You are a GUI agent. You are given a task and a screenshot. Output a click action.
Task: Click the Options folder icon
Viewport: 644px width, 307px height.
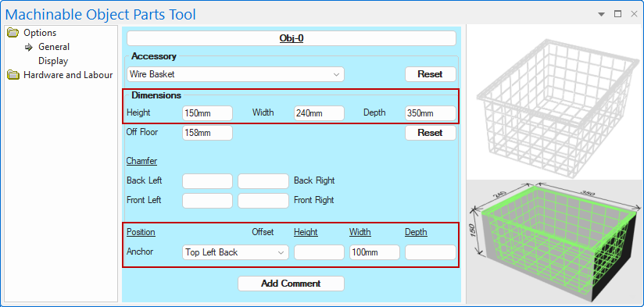coord(13,33)
